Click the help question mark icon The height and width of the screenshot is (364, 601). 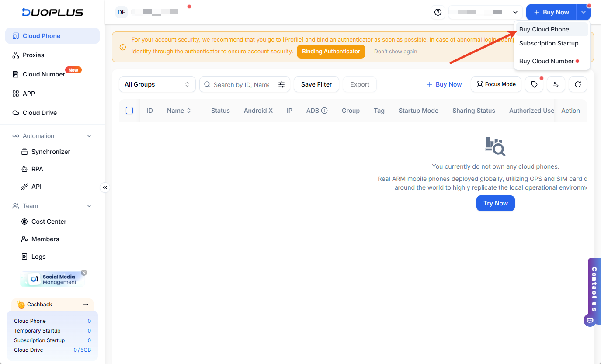point(438,12)
